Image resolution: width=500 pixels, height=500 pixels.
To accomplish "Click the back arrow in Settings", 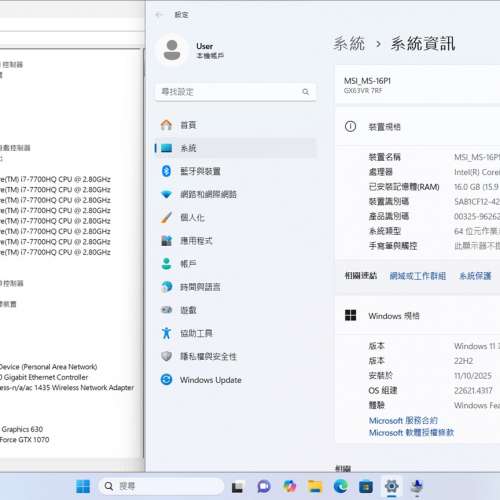I will point(159,15).
